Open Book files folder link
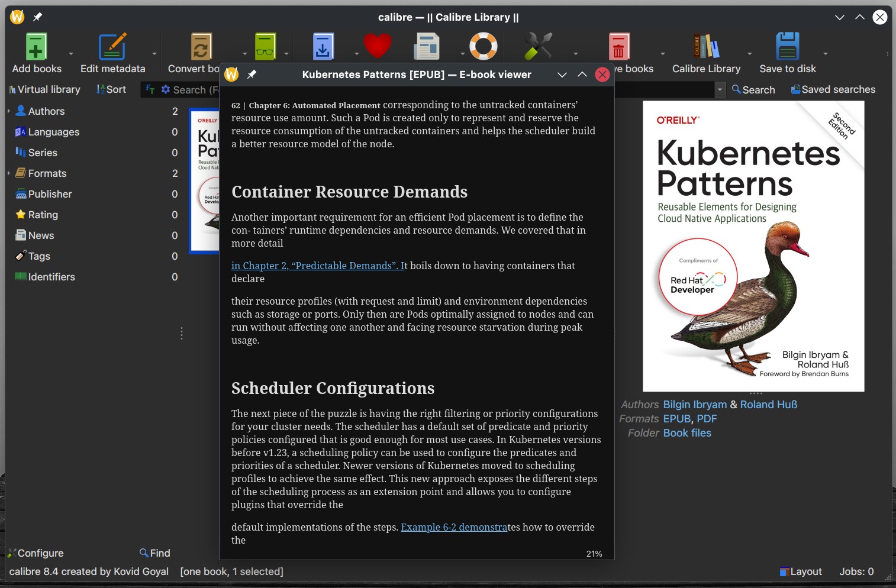896x588 pixels. point(687,433)
